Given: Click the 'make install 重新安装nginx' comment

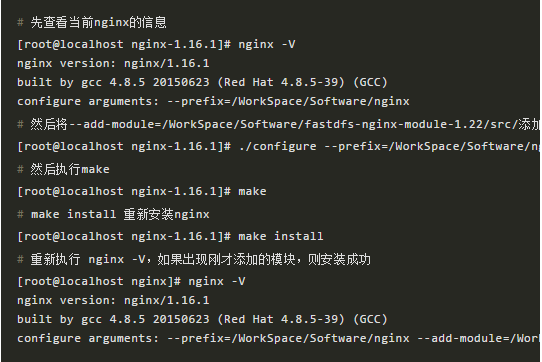Looking at the screenshot, I should (x=113, y=214).
